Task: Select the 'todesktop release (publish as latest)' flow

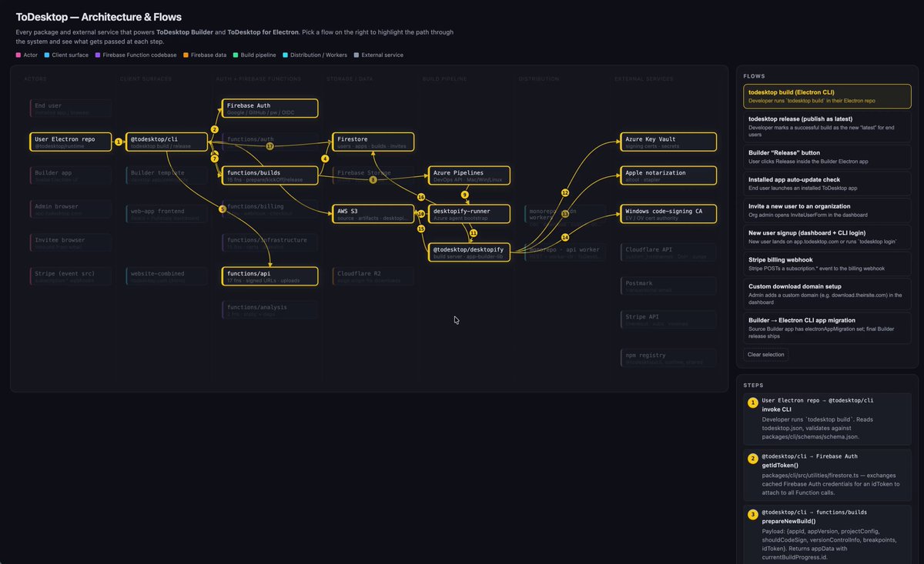Action: click(827, 127)
